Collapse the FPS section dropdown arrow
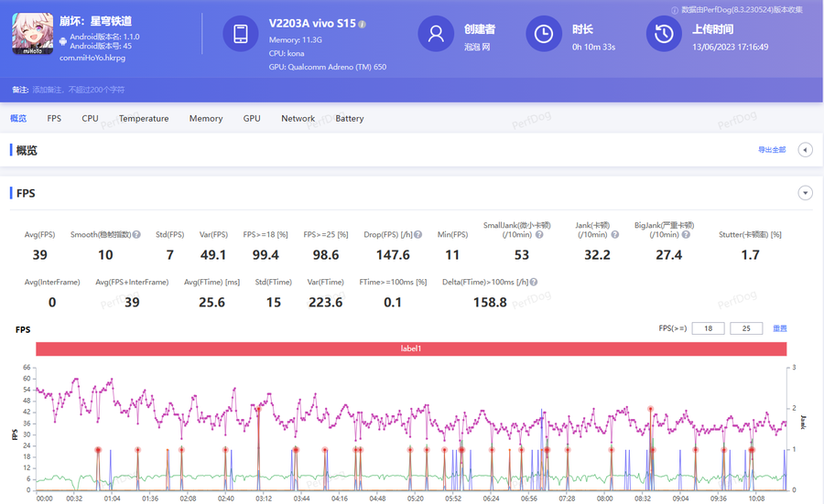 [x=805, y=193]
